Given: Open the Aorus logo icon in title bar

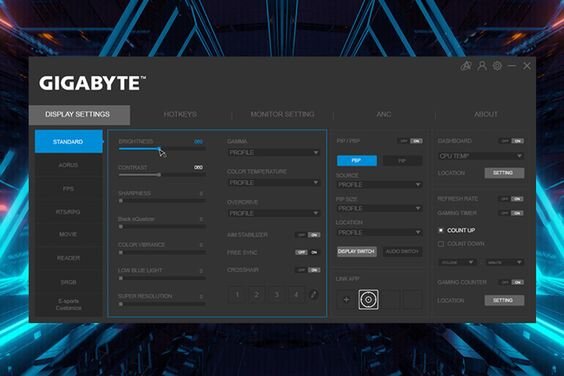Looking at the screenshot, I should coord(466,66).
